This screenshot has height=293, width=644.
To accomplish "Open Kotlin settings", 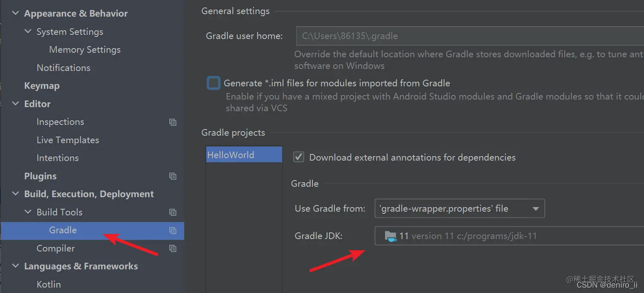I will [x=49, y=284].
